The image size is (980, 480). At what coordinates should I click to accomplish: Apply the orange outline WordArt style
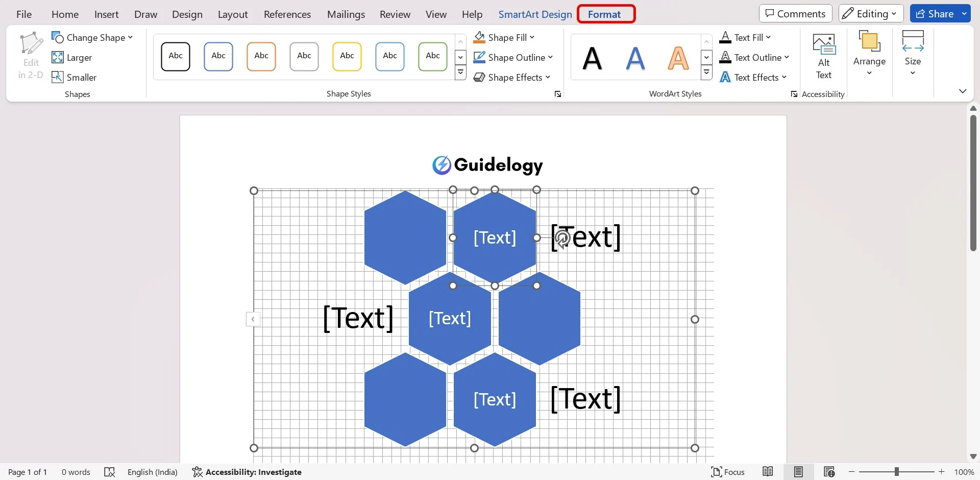678,58
